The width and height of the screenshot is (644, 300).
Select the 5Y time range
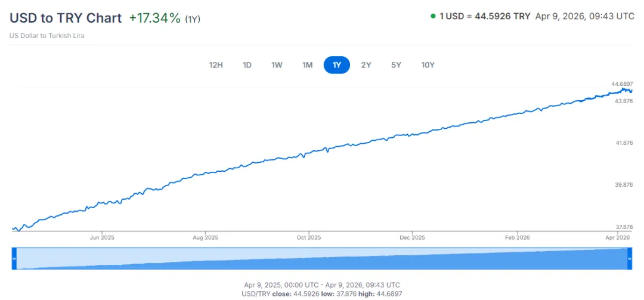[x=396, y=65]
